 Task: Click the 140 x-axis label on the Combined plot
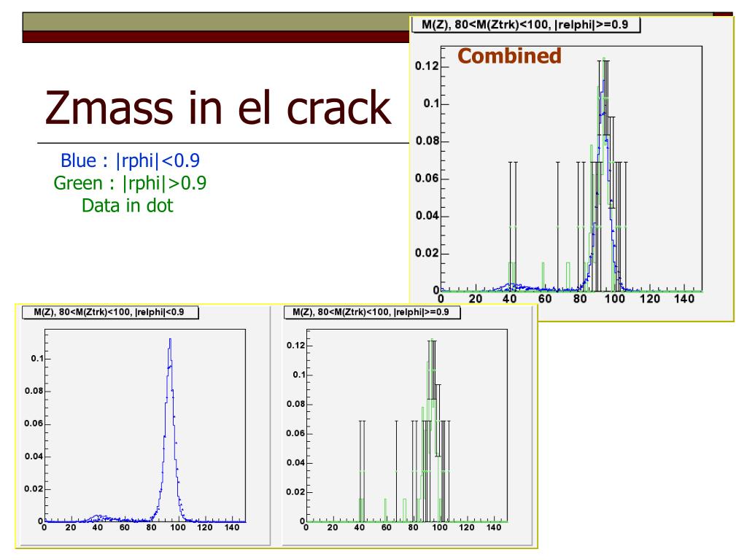pyautogui.click(x=684, y=298)
